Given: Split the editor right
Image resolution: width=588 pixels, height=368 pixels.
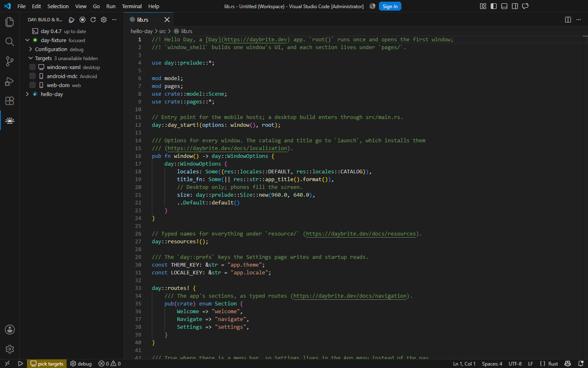Looking at the screenshot, I should point(568,20).
